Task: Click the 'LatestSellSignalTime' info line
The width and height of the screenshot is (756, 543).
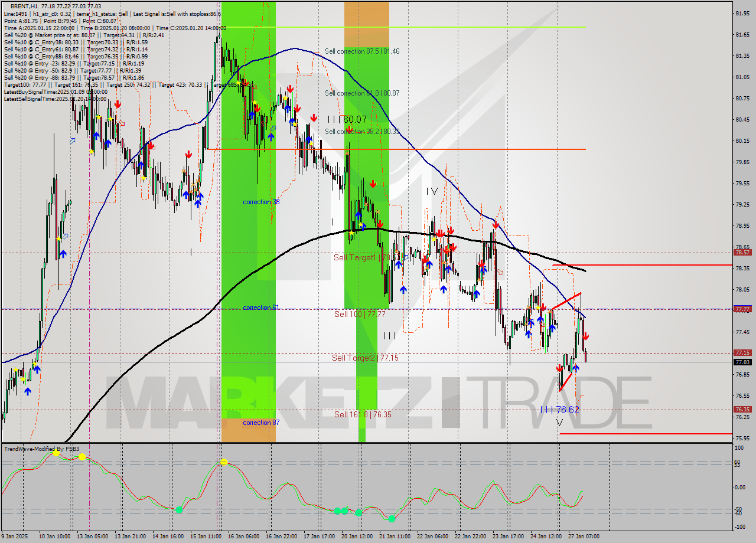Action: click(x=56, y=99)
